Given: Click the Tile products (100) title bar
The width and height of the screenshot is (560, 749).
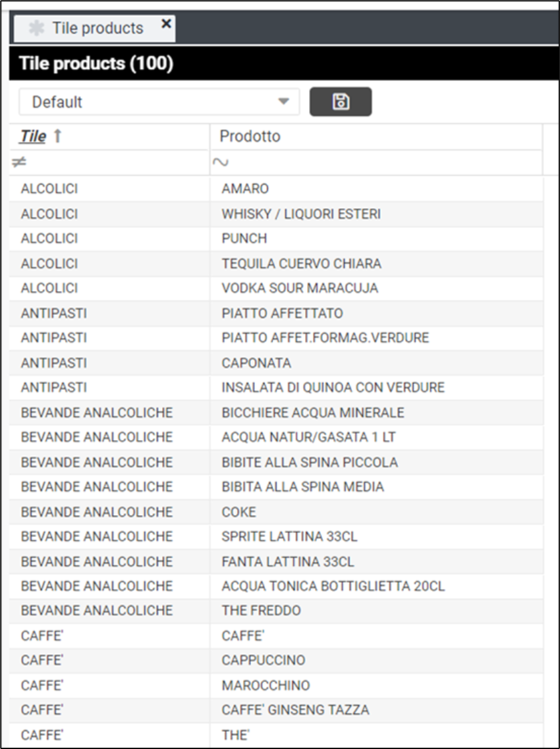Looking at the screenshot, I should click(x=96, y=64).
